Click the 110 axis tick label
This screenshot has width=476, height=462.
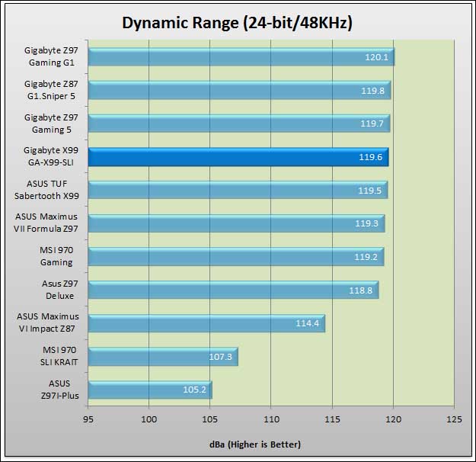click(271, 419)
